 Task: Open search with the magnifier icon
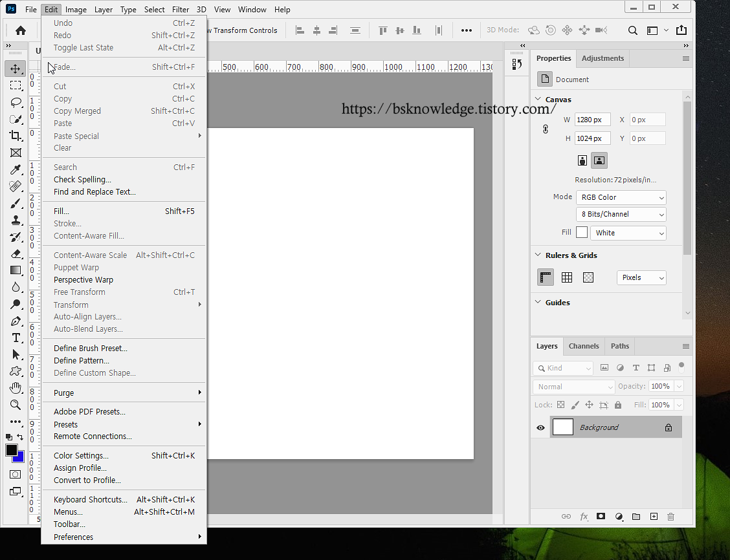click(x=632, y=30)
